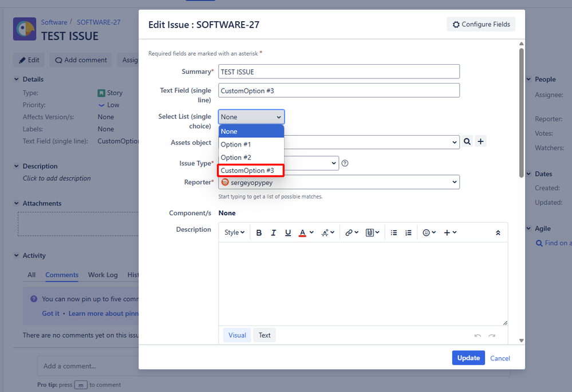Collapse the People section

(x=528, y=79)
